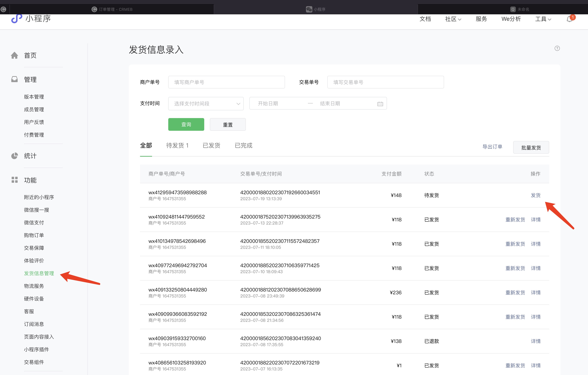Click the pie chart icon beside 统计
Image resolution: width=588 pixels, height=375 pixels.
point(14,156)
